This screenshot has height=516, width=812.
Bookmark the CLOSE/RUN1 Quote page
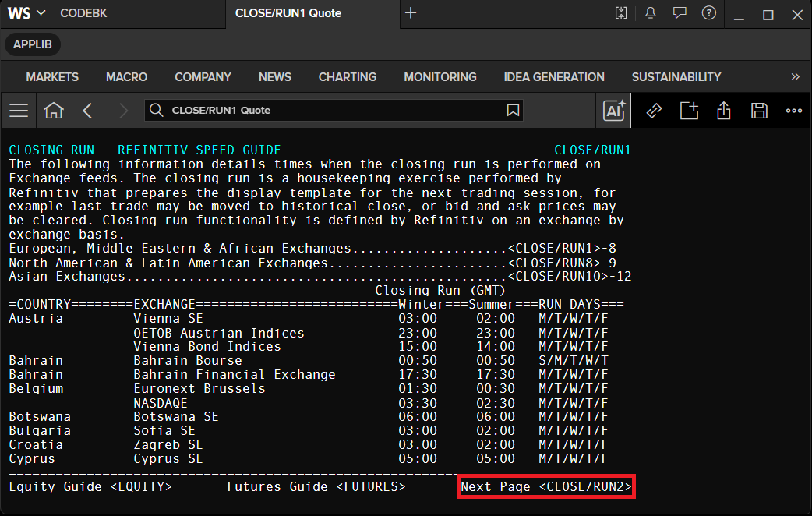coord(513,110)
